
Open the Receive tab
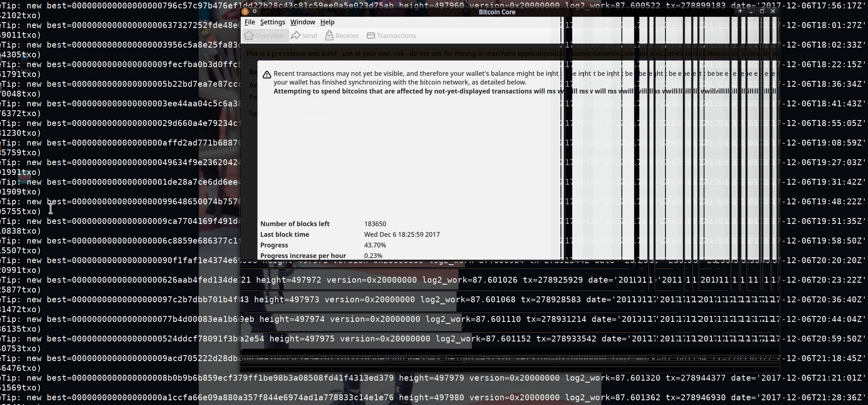[x=342, y=36]
